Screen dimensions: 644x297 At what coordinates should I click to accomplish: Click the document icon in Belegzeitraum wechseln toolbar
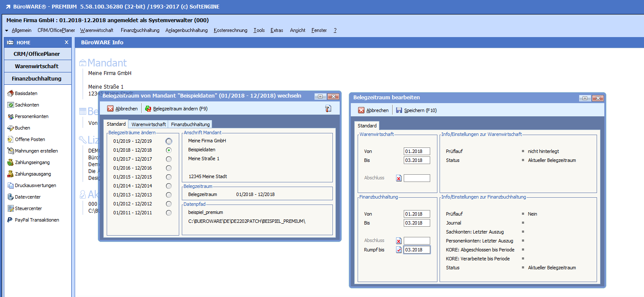tap(328, 109)
